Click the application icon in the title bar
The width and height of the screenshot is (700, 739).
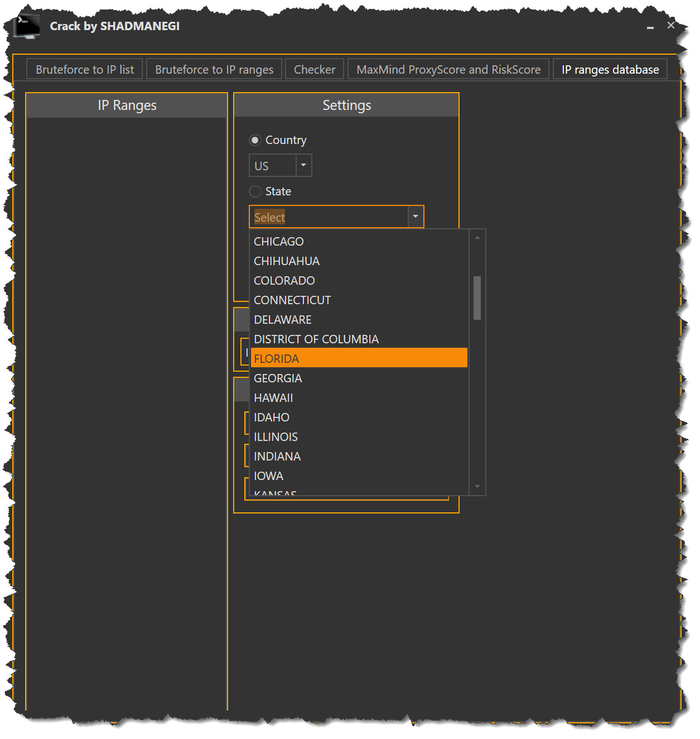pyautogui.click(x=26, y=25)
